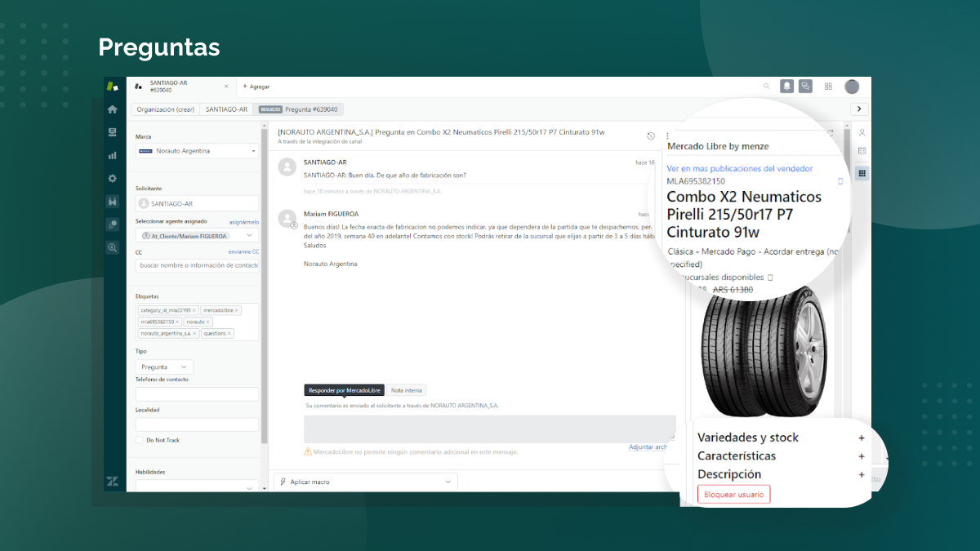This screenshot has height=551, width=980.
Task: Click the search magnifier in top bar
Action: coord(766,86)
